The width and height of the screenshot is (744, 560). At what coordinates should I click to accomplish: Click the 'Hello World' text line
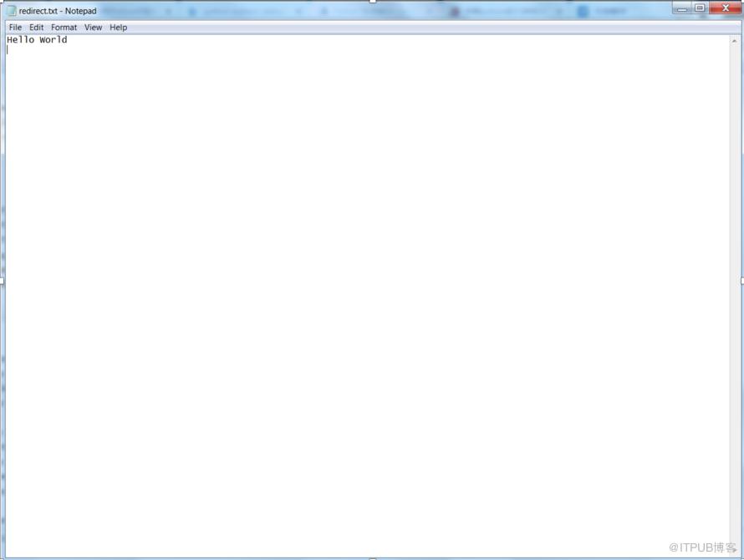[37, 40]
